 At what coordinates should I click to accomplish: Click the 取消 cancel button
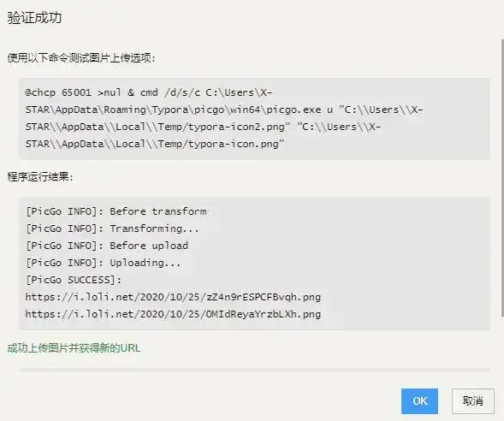(x=473, y=401)
